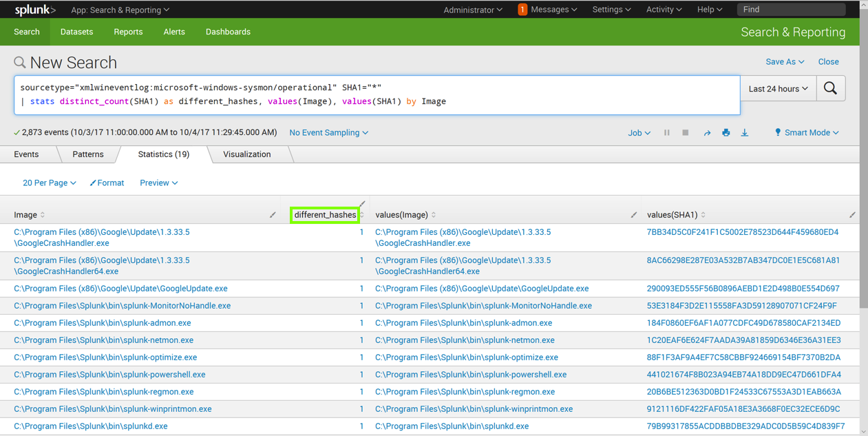Open the 20 Per Page dropdown

click(49, 183)
